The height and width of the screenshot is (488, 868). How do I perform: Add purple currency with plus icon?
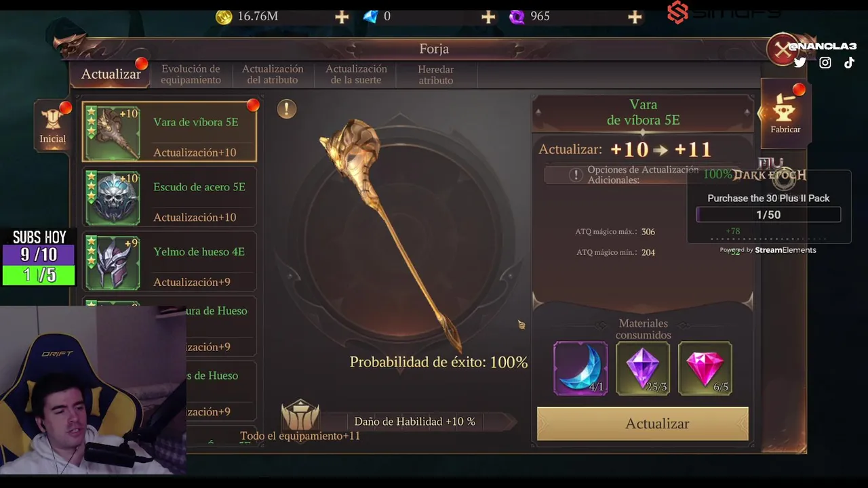tap(635, 17)
